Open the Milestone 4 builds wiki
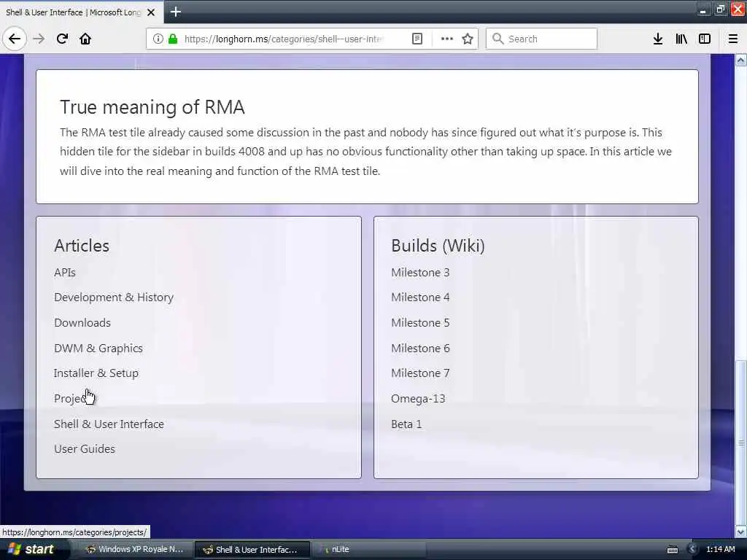This screenshot has height=560, width=747. (420, 297)
